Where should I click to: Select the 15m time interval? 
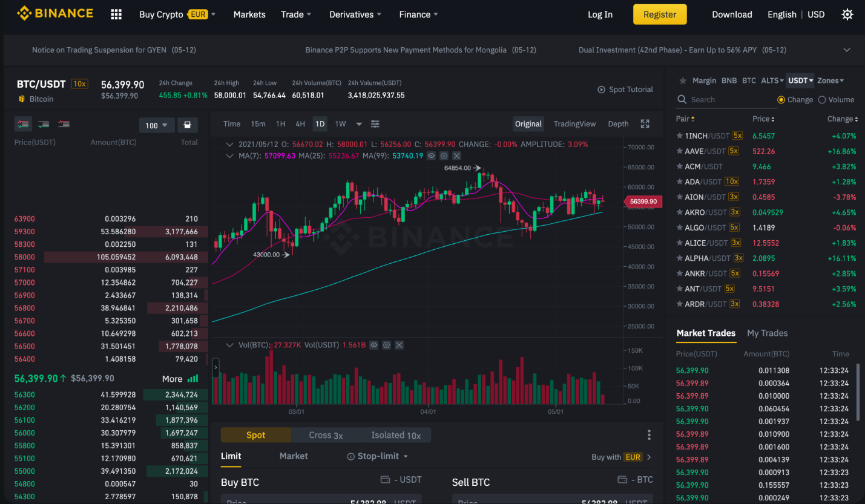[258, 124]
